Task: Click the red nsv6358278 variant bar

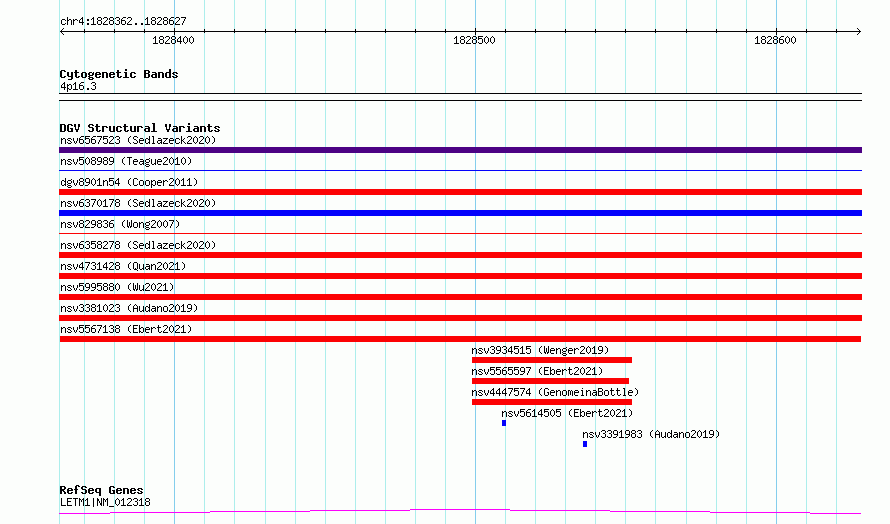Action: 460,255
